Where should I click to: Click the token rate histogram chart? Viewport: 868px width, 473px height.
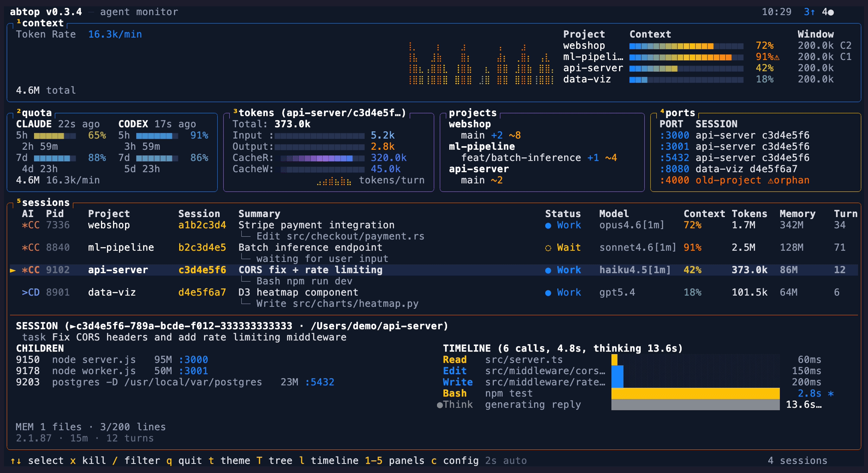click(x=481, y=63)
